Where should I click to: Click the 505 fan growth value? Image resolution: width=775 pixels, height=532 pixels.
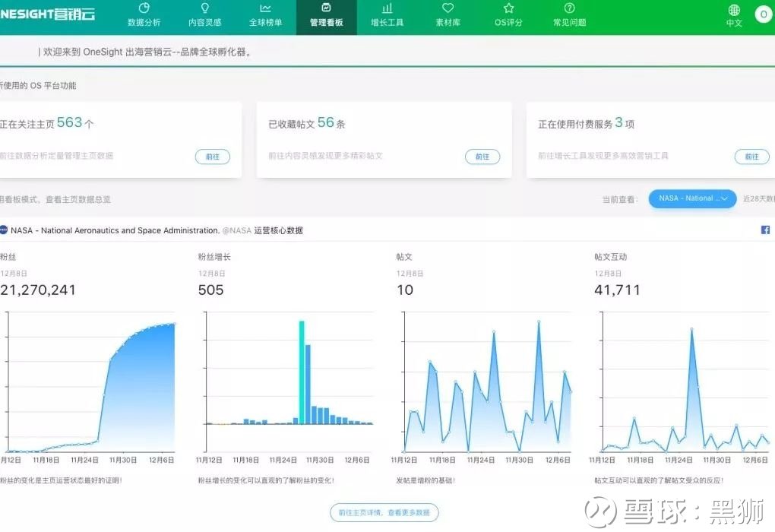tap(211, 290)
